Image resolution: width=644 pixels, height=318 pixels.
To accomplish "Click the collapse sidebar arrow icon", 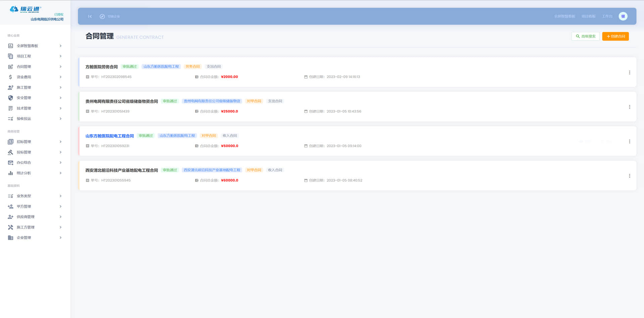I will (x=90, y=16).
